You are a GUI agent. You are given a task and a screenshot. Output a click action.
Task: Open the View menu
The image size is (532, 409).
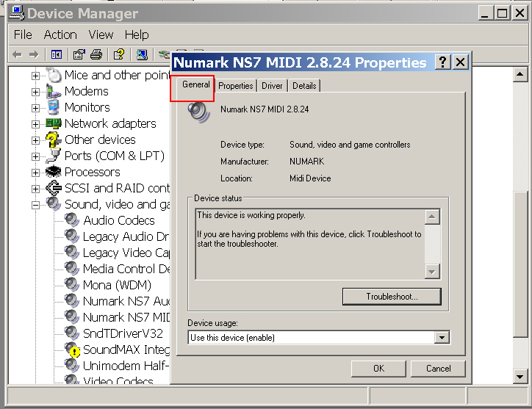[x=101, y=35]
